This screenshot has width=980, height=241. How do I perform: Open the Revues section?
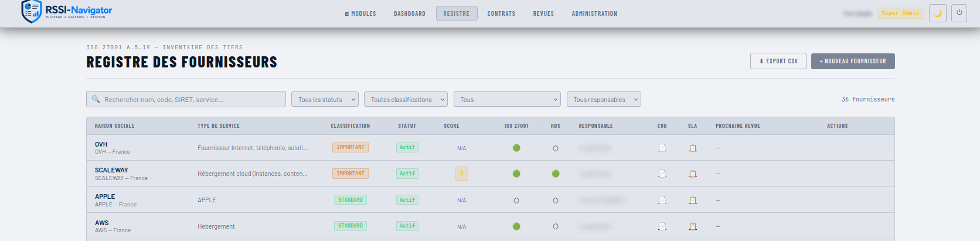543,13
